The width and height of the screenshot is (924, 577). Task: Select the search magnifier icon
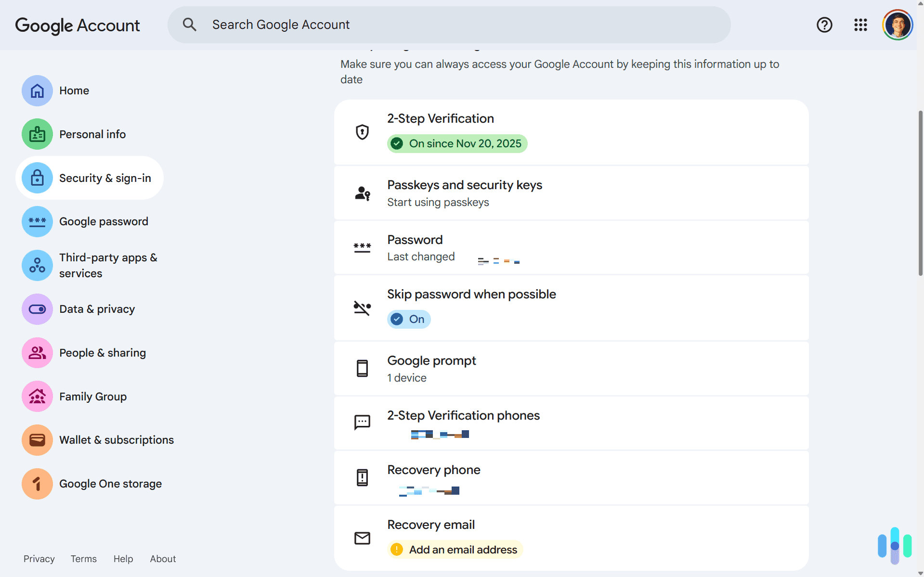pyautogui.click(x=189, y=24)
